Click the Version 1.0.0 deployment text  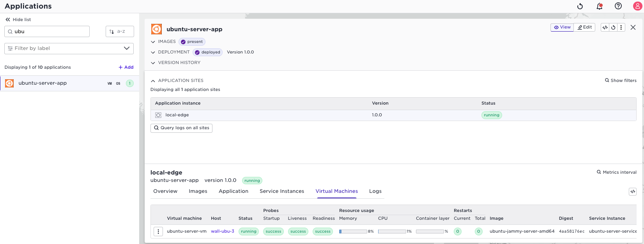(x=240, y=52)
